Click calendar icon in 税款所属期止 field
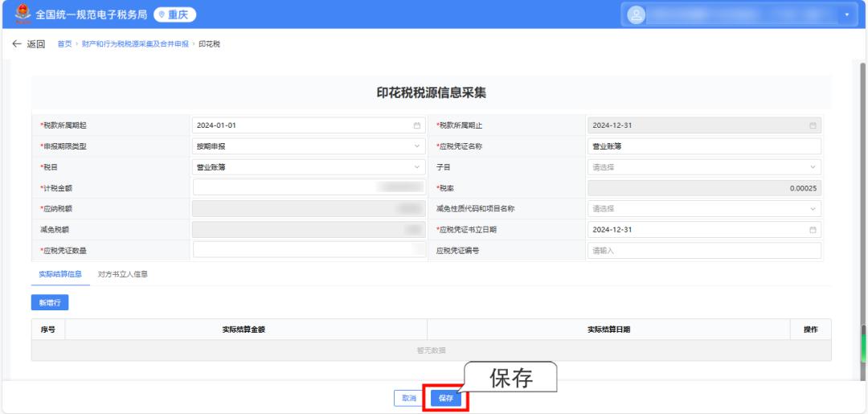The height and width of the screenshot is (414, 868). 813,125
